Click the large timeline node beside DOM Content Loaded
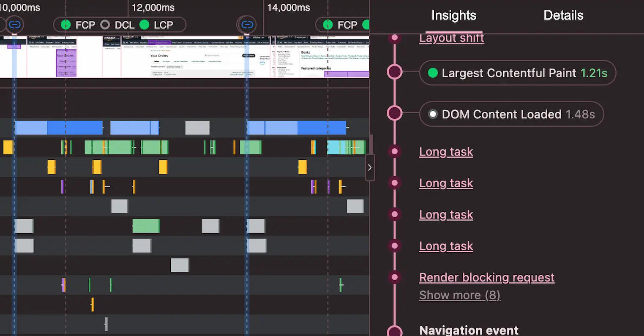 [x=395, y=113]
